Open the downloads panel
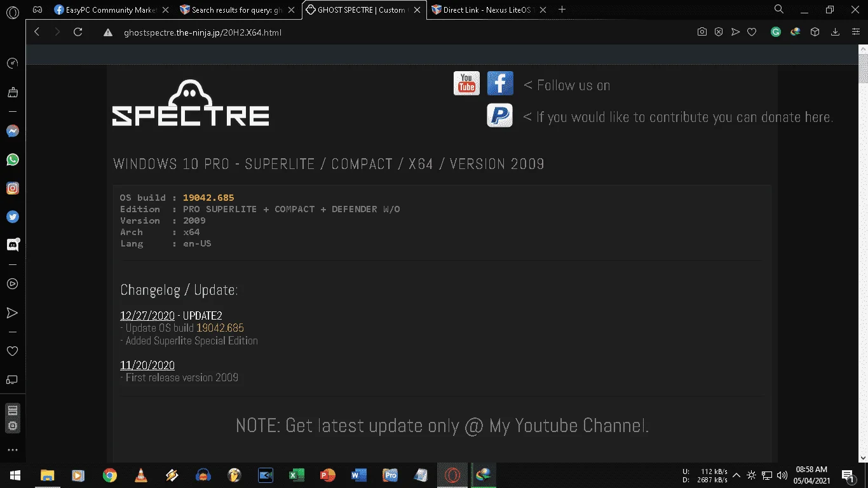Image resolution: width=868 pixels, height=488 pixels. tap(836, 32)
